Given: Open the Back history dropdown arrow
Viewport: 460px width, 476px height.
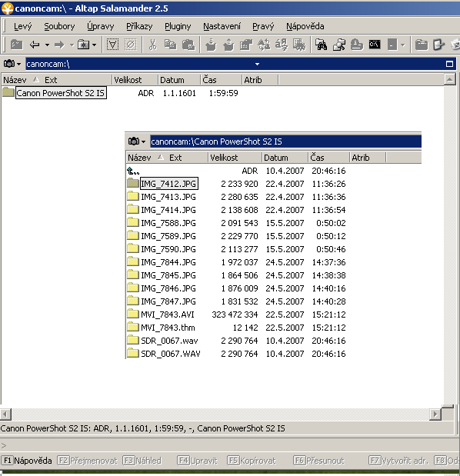Looking at the screenshot, I should [47, 45].
